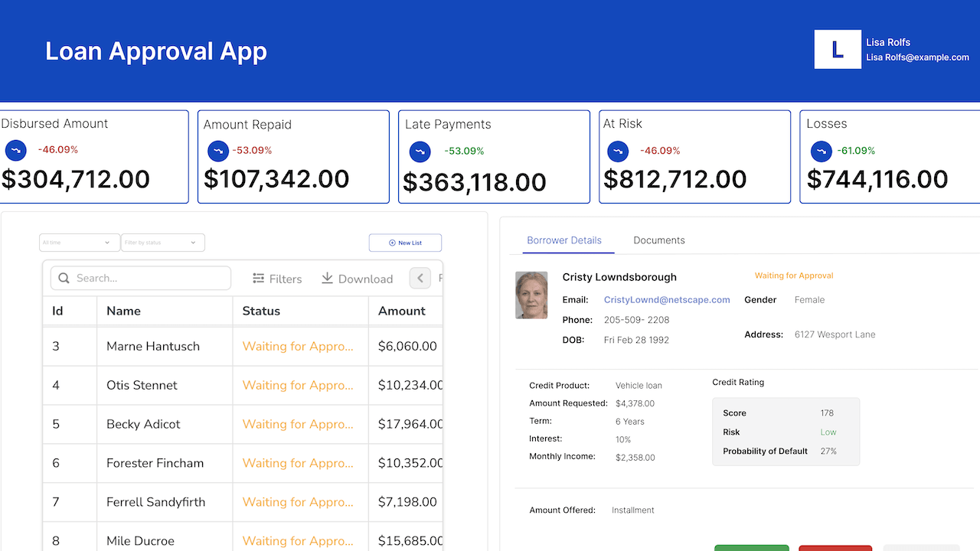
Task: Open the table Filters icon
Action: [x=259, y=279]
